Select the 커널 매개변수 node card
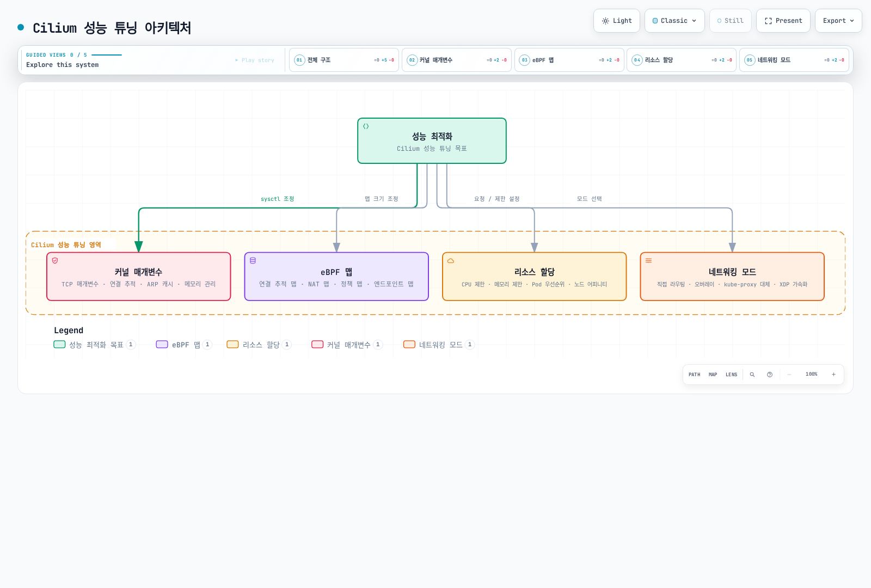The width and height of the screenshot is (871, 588). pos(139,277)
